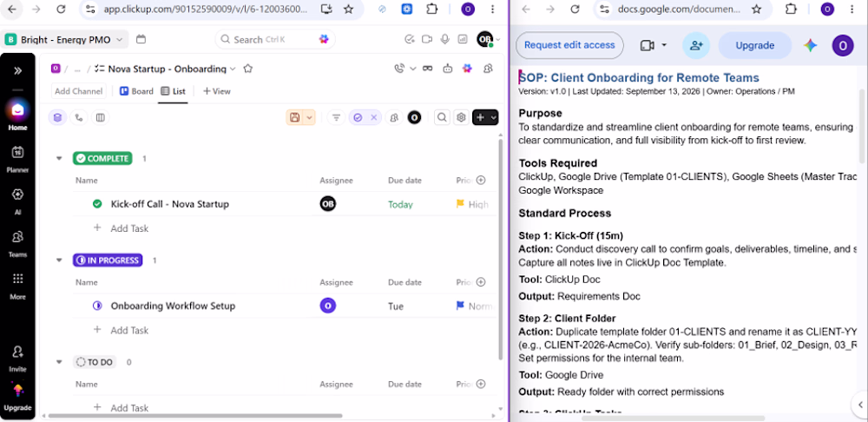The width and height of the screenshot is (868, 422).
Task: Click AI sparkle icon in ClickUp search bar
Action: tap(325, 39)
